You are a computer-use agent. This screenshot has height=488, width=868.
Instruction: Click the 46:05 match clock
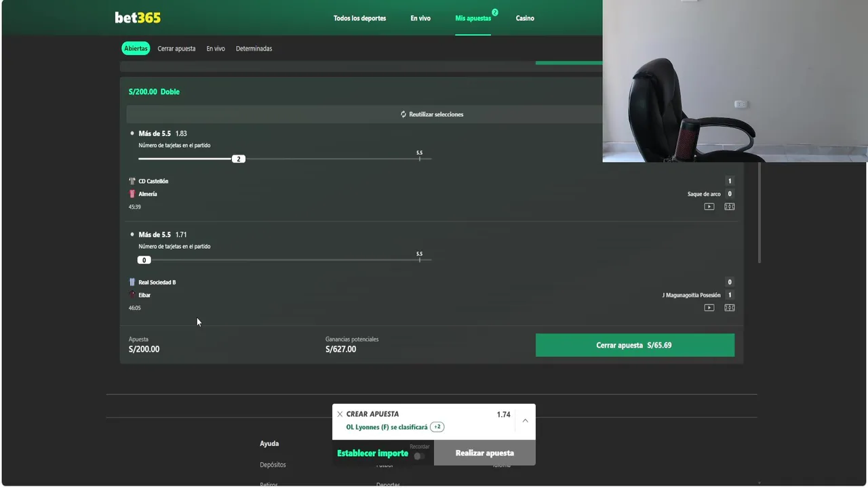135,308
